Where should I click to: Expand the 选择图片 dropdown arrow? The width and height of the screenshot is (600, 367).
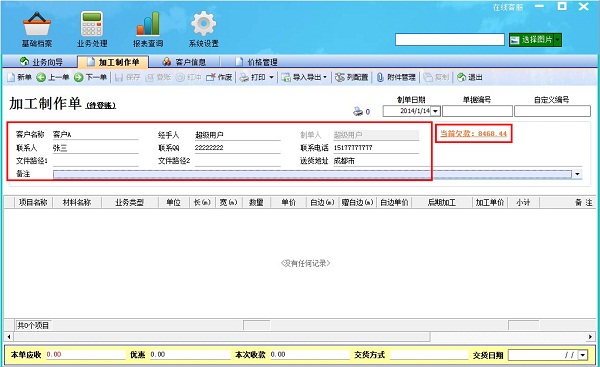click(x=558, y=40)
